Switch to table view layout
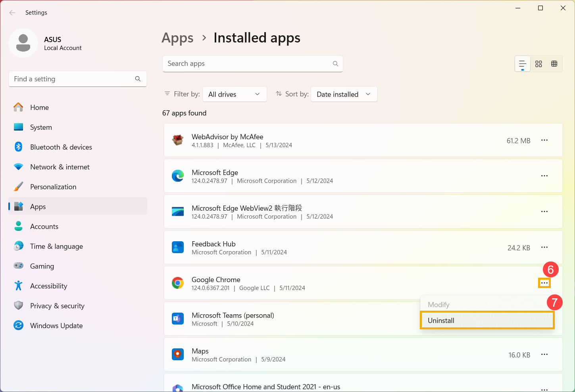The image size is (575, 392). (554, 64)
